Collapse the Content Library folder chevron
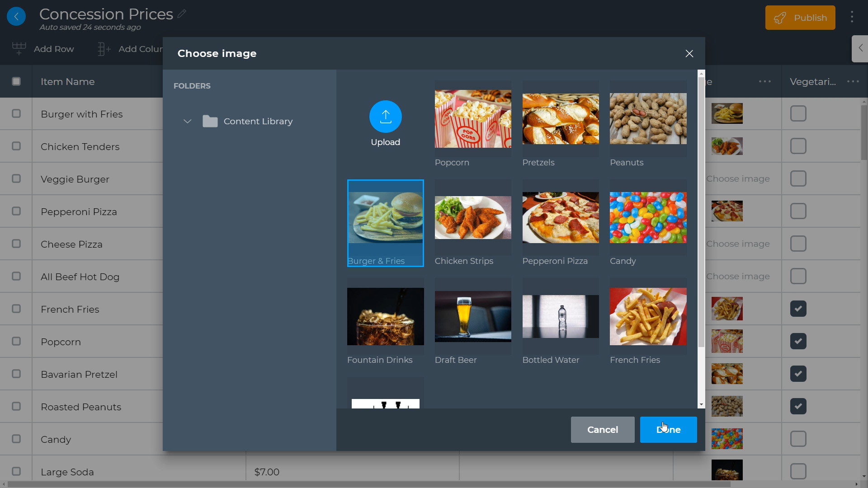 coord(187,121)
